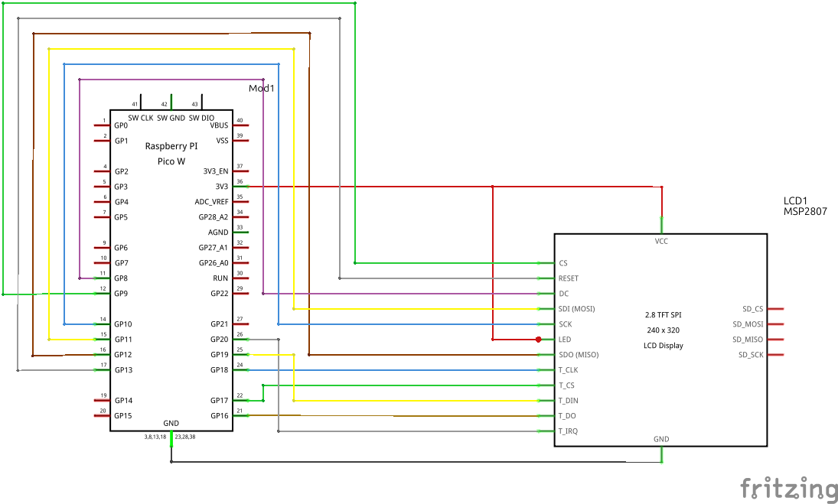Click the fritzing logo watermark
Screen dimensions: 838x504
pyautogui.click(x=788, y=486)
